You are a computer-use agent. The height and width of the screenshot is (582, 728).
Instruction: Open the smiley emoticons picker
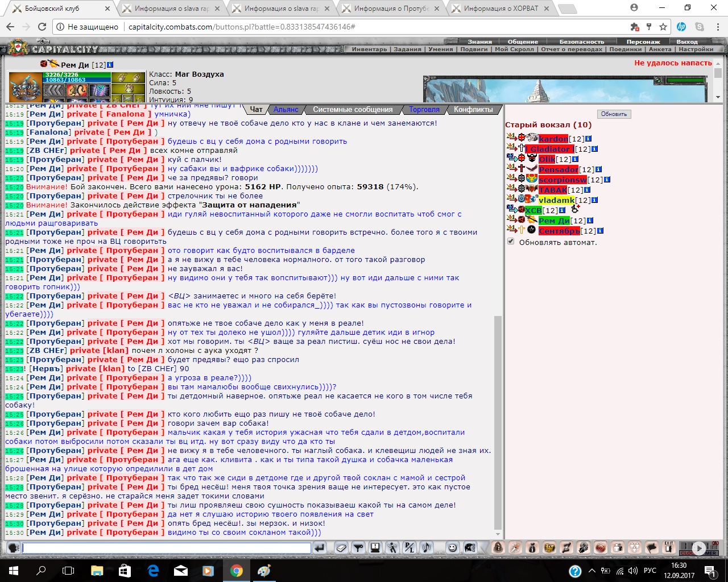click(x=452, y=548)
